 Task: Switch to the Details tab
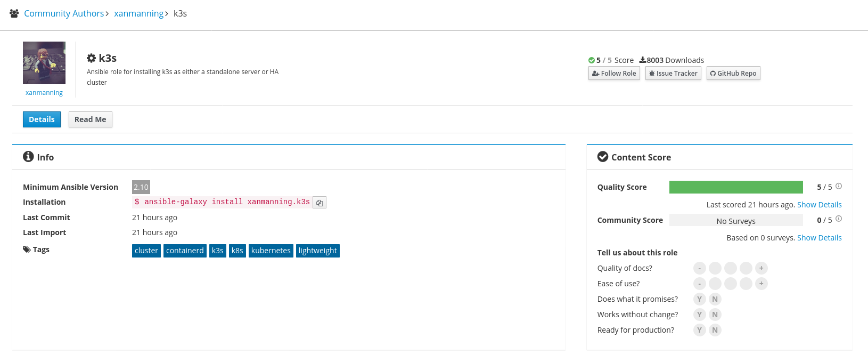[42, 119]
